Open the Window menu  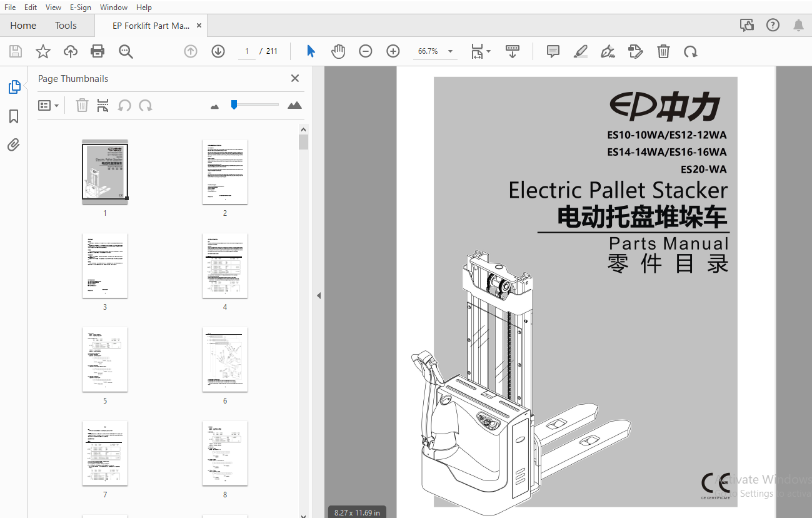tap(114, 8)
